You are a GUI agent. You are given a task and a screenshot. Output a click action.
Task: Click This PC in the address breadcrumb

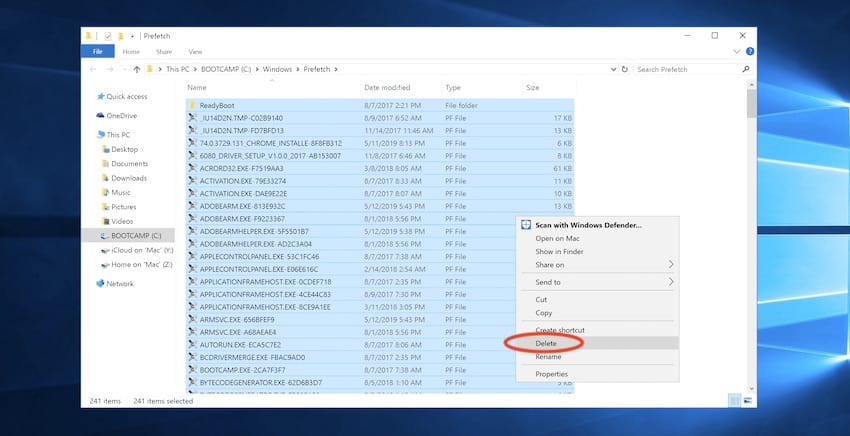click(178, 69)
